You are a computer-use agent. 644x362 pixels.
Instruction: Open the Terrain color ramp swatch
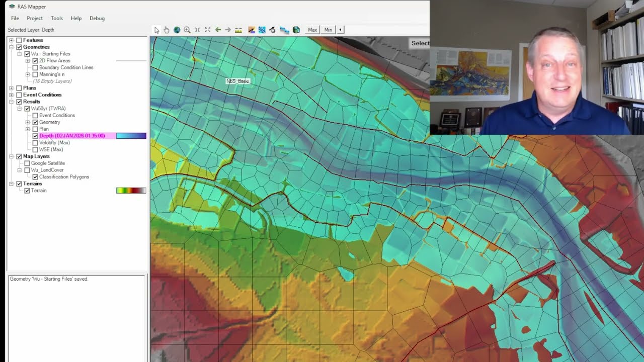(131, 191)
